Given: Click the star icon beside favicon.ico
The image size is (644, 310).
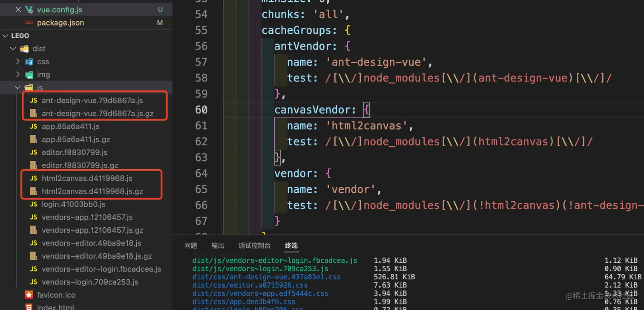Looking at the screenshot, I should tap(29, 295).
